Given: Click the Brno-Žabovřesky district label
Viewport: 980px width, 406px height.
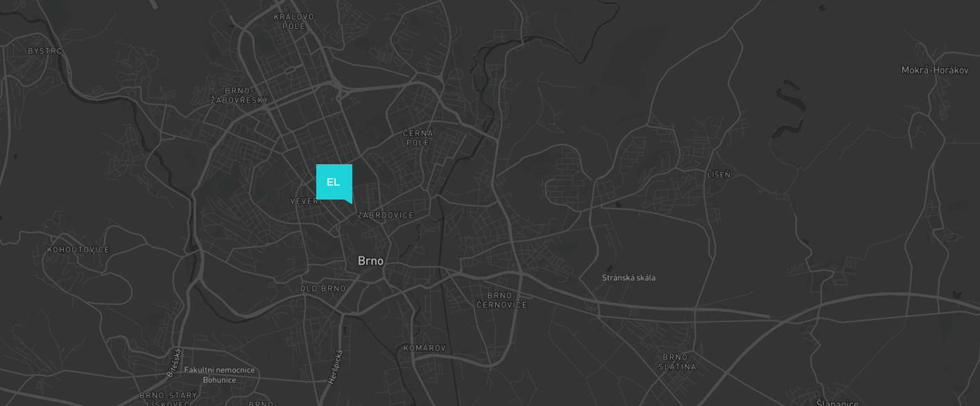Looking at the screenshot, I should pyautogui.click(x=239, y=96).
